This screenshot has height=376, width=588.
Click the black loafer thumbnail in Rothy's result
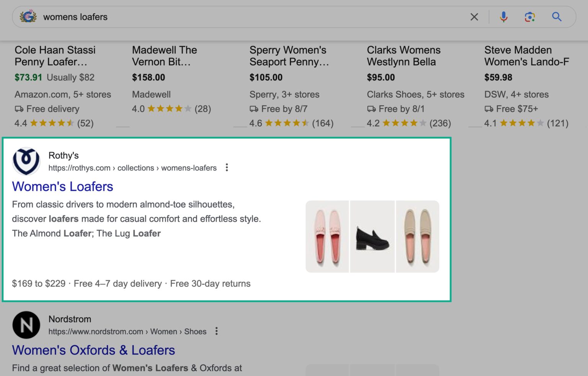click(372, 236)
